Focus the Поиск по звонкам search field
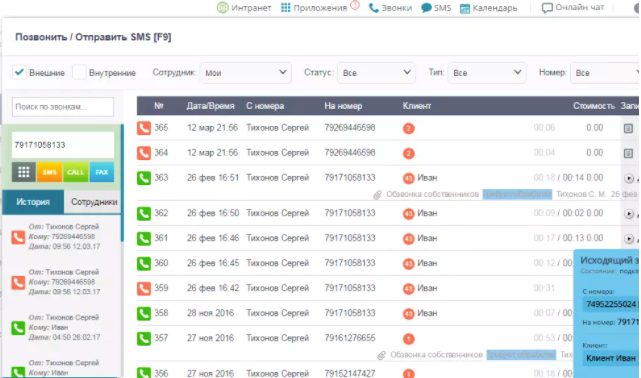 (x=63, y=107)
